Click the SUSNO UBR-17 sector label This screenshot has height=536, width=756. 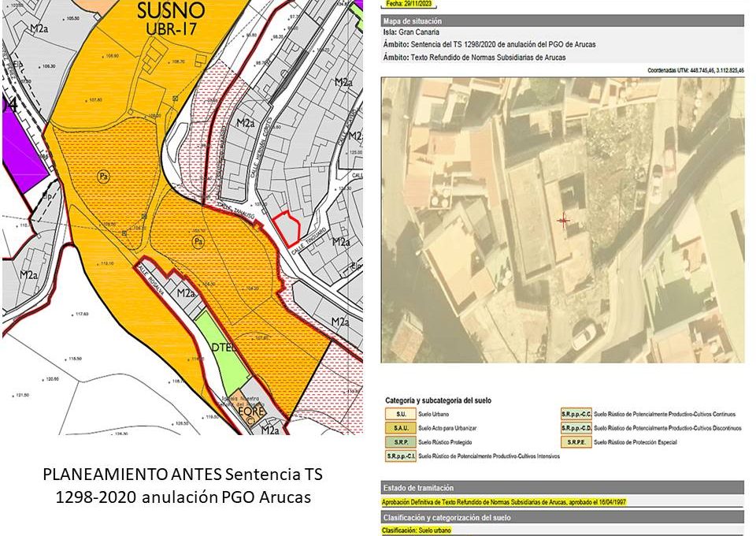(170, 19)
